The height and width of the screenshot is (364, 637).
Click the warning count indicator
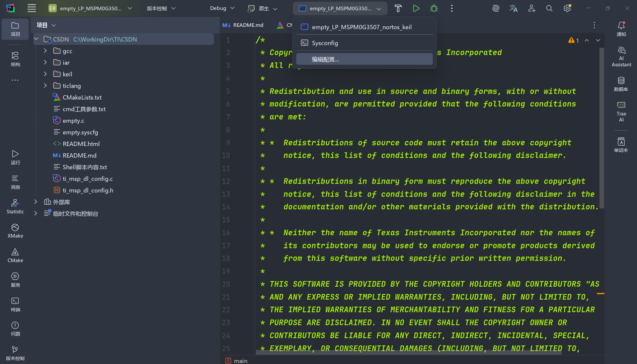coord(574,40)
